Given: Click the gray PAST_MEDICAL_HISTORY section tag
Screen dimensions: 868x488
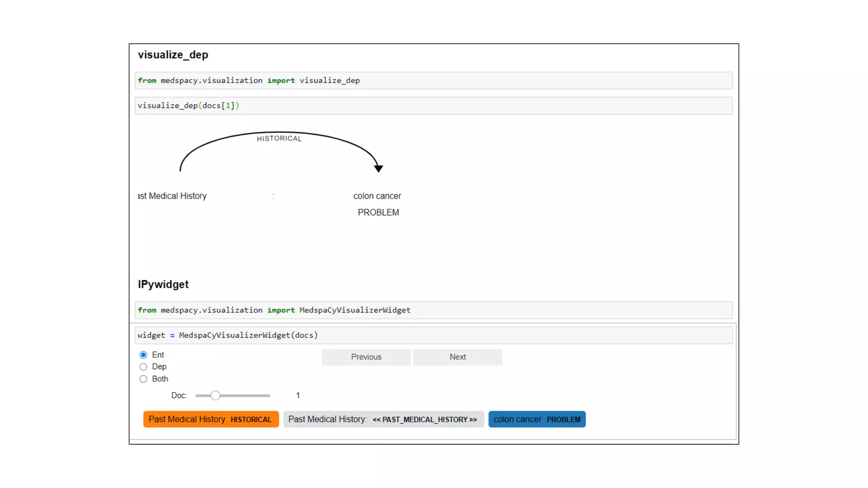Looking at the screenshot, I should click(x=383, y=419).
